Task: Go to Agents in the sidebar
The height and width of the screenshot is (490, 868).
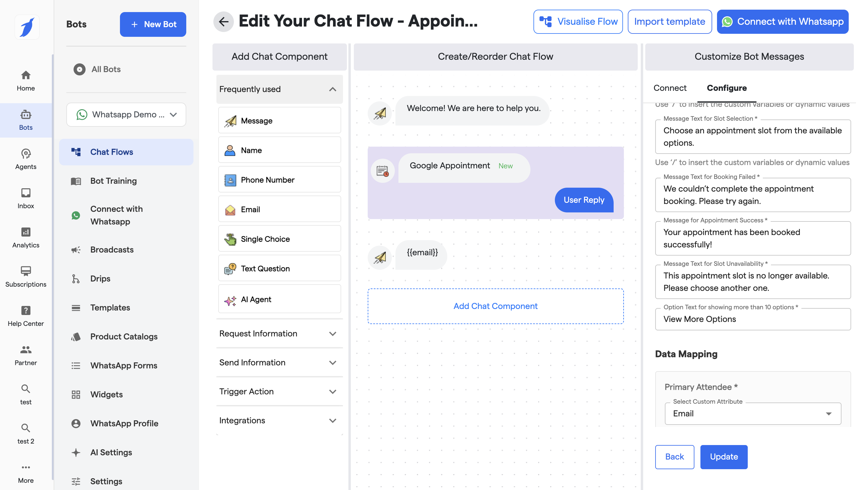Action: click(26, 159)
